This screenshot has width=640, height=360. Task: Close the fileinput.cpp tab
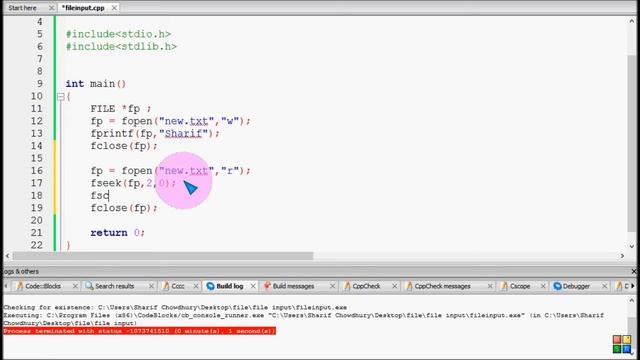(114, 8)
